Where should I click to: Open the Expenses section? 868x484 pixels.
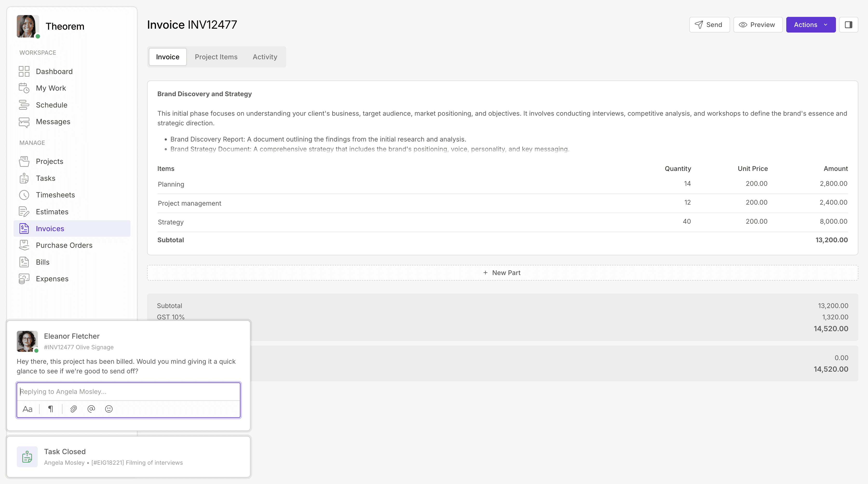pos(52,279)
